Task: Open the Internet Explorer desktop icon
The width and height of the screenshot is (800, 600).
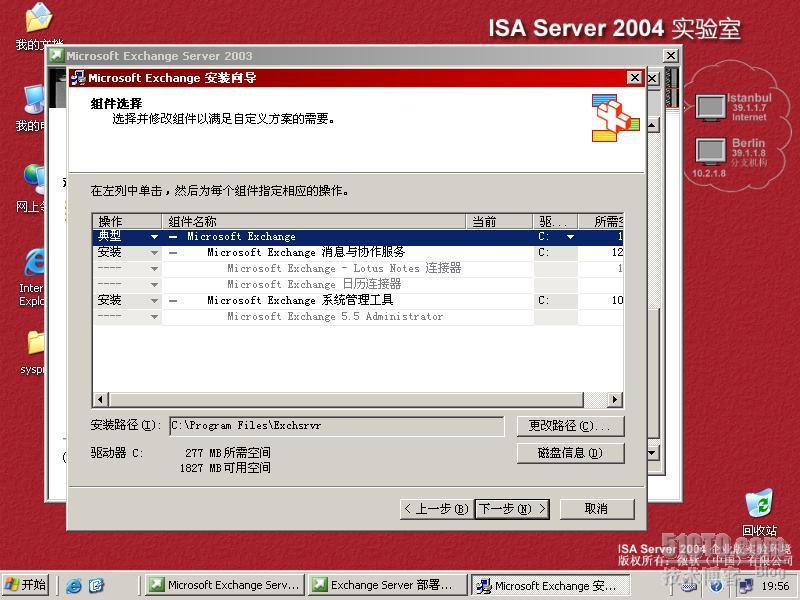Action: point(34,278)
